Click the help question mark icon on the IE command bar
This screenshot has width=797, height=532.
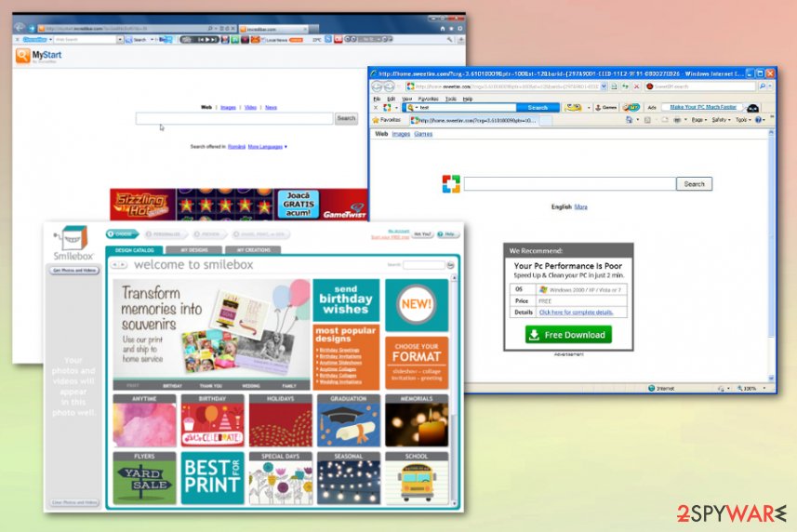pos(758,120)
